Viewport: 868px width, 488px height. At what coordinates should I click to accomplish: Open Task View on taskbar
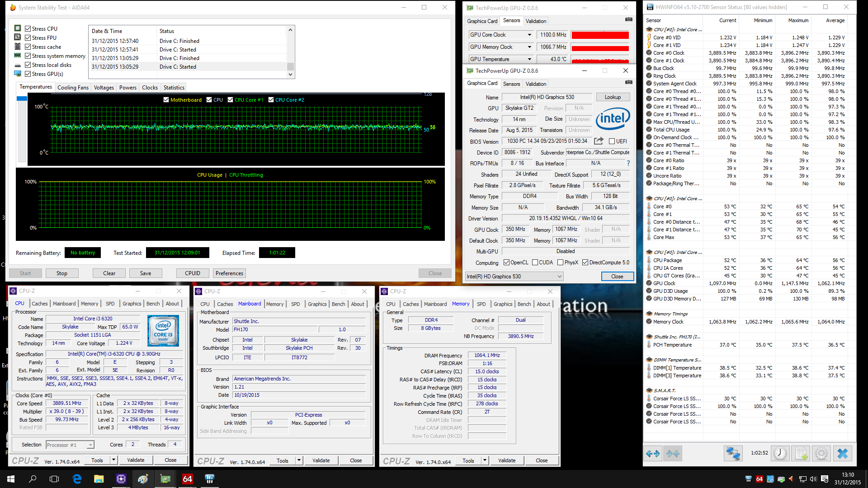click(x=54, y=479)
